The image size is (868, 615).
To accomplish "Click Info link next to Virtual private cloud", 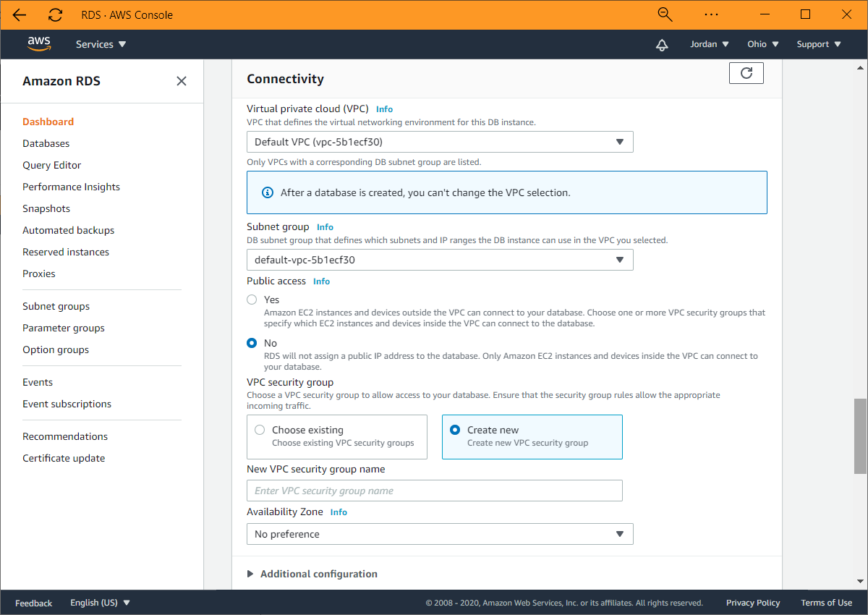I will click(x=384, y=109).
